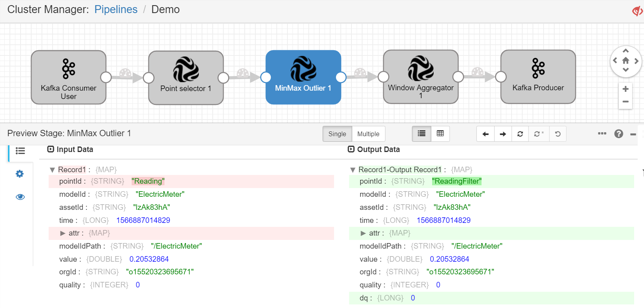Expand the output attr map
The height and width of the screenshot is (308, 644).
click(363, 233)
